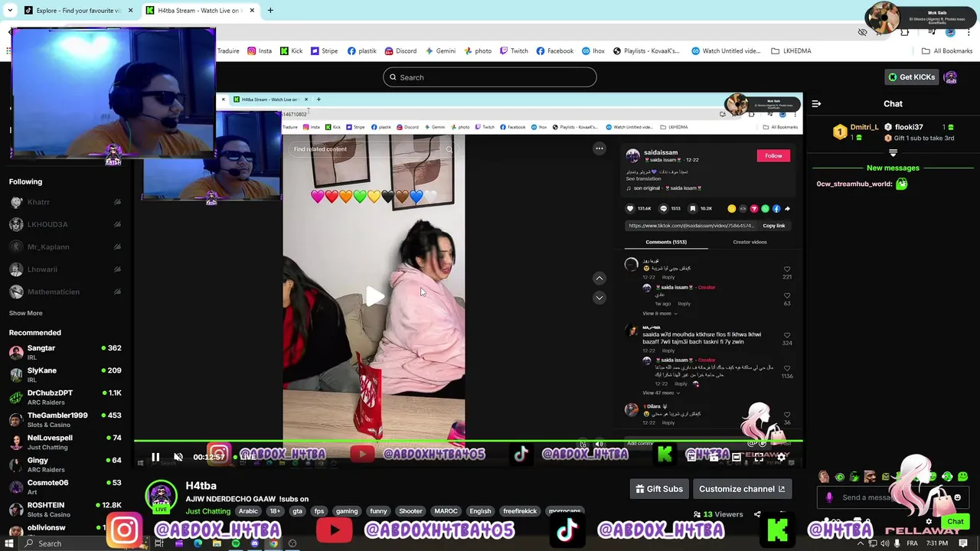Image resolution: width=980 pixels, height=551 pixels.
Task: Open chat settings gear below message box
Action: (x=929, y=522)
